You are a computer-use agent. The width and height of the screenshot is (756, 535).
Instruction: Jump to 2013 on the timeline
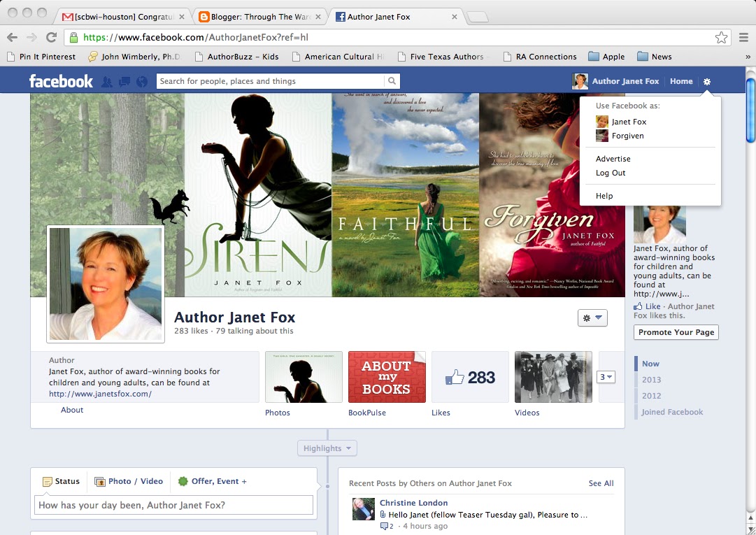click(651, 380)
